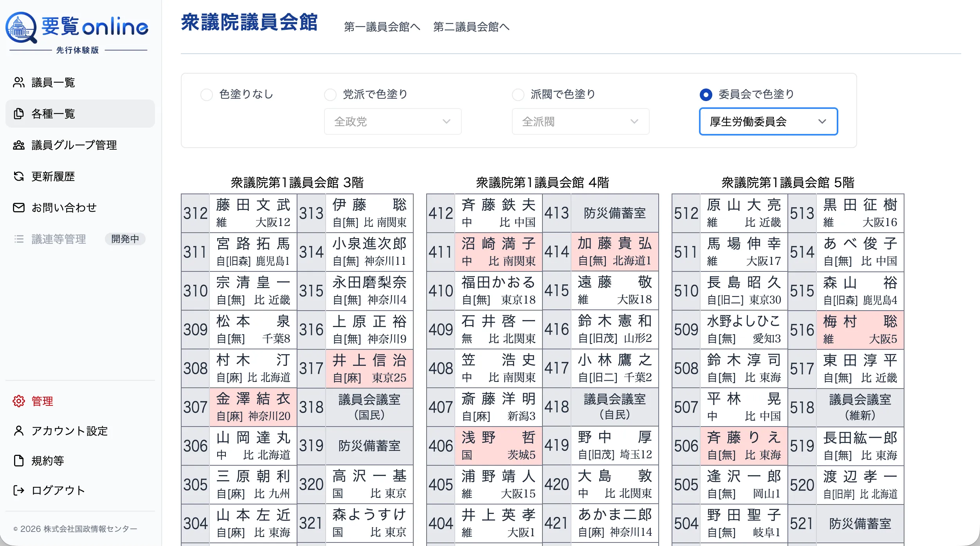Open 規約等 via the document icon
980x546 pixels.
(19, 461)
